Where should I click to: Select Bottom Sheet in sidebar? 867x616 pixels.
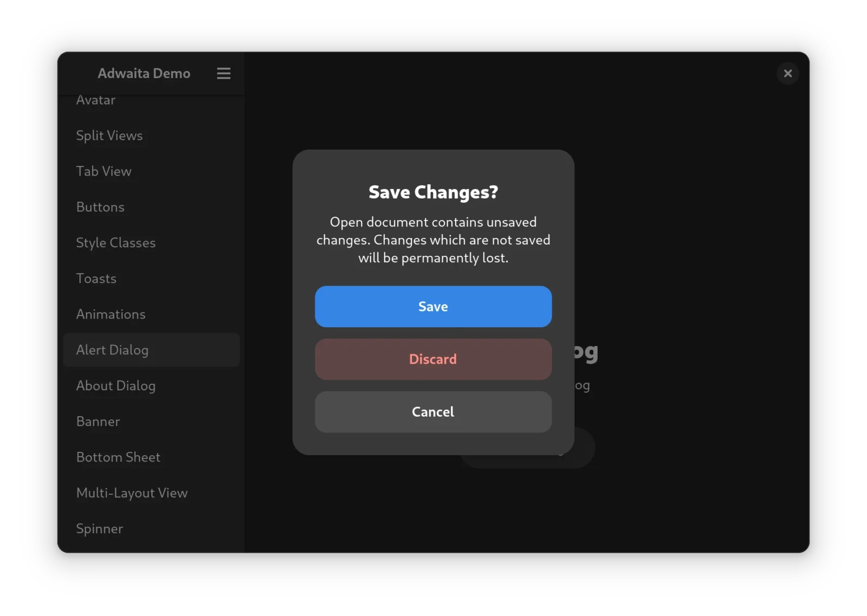click(x=119, y=457)
